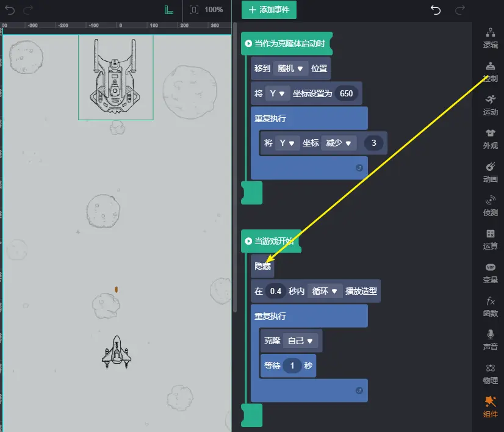Viewport: 504px width, 432px height.
Task: Edit the 650 Y coordinate value
Action: (346, 93)
